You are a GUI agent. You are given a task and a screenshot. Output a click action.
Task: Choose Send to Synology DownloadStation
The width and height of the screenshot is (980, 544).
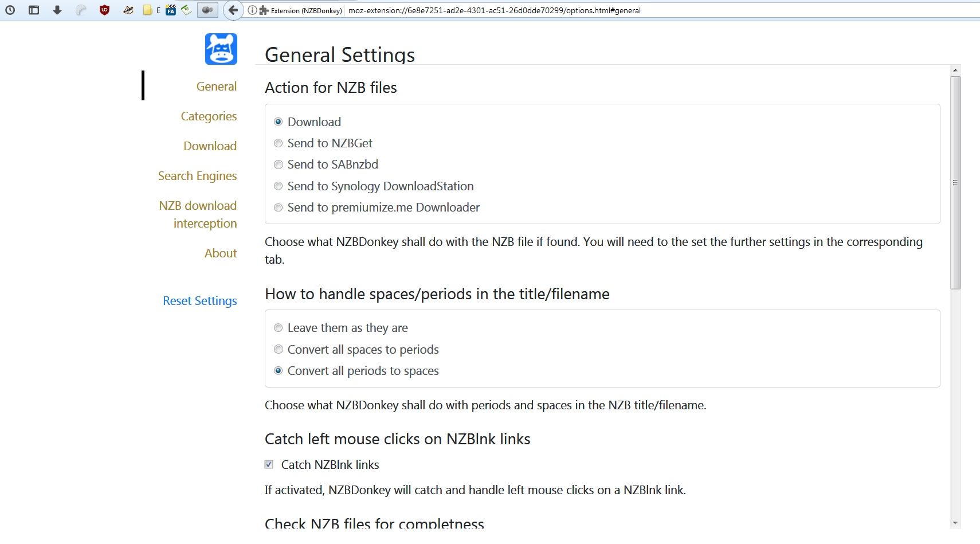(279, 186)
